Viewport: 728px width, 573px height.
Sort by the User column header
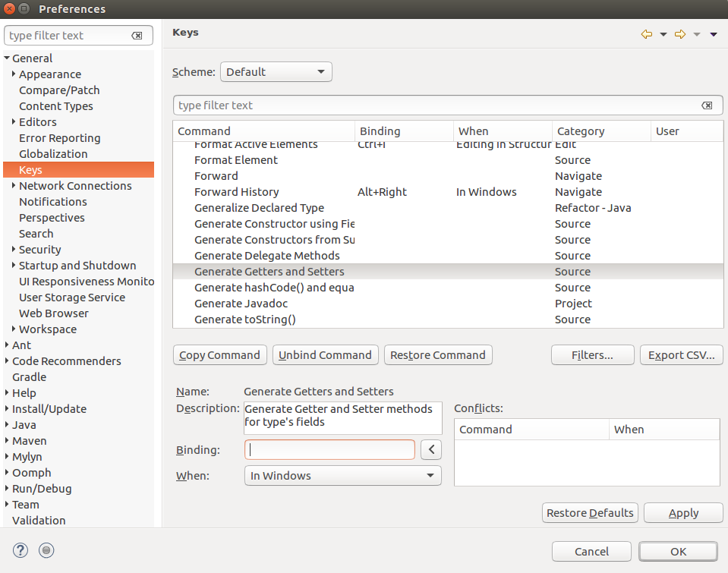[x=687, y=131]
